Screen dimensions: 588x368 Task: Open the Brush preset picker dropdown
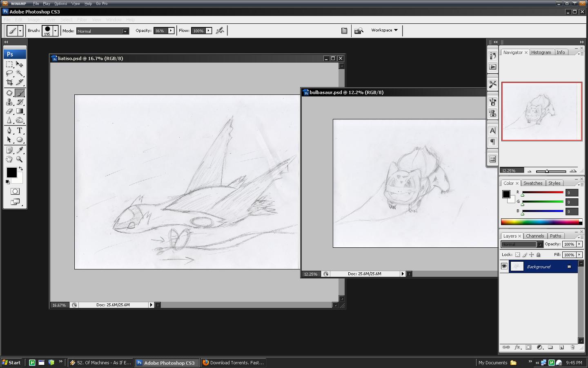(x=55, y=31)
